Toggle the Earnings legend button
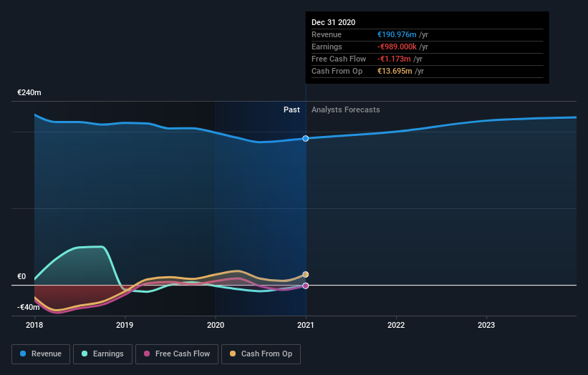 tap(102, 354)
